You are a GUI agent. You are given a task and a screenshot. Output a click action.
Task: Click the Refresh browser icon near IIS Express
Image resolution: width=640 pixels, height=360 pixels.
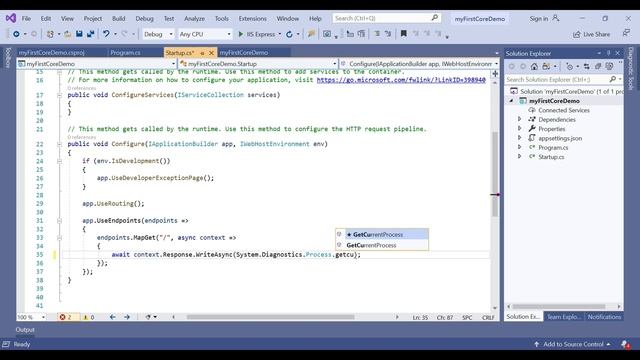289,34
